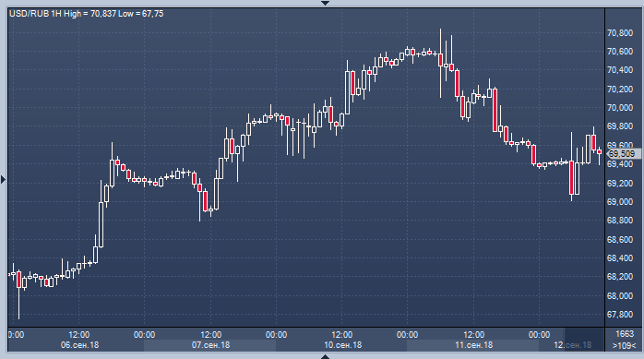Viewport: 644px width, 359px height.
Task: Click the 12:00 label above 06.сен.18
Action: (78, 335)
